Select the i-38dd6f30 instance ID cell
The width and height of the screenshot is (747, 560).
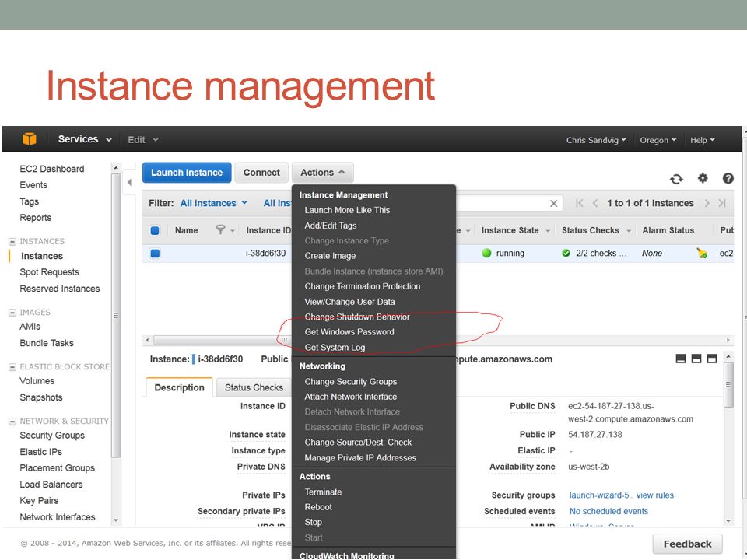pyautogui.click(x=265, y=253)
